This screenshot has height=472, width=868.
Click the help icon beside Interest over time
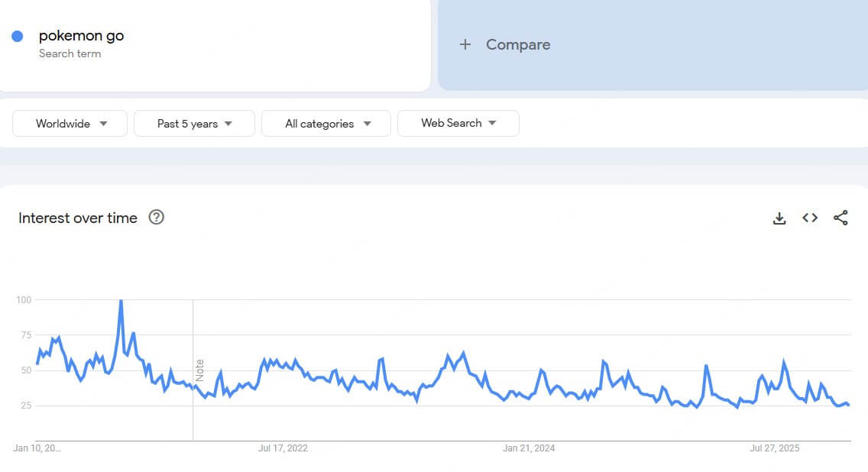[156, 217]
